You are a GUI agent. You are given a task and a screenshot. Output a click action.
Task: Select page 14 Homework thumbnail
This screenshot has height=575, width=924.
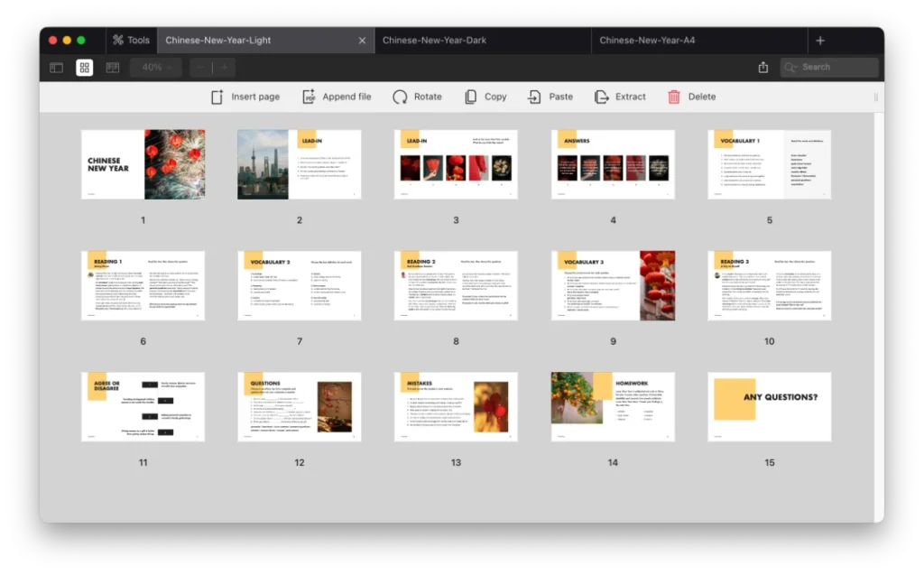pyautogui.click(x=613, y=406)
